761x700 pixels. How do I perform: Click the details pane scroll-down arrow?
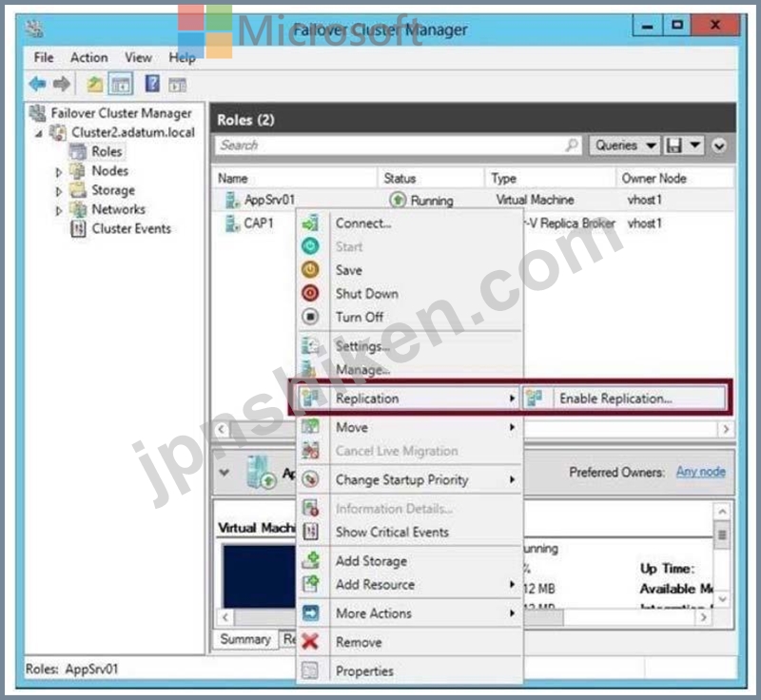[722, 599]
